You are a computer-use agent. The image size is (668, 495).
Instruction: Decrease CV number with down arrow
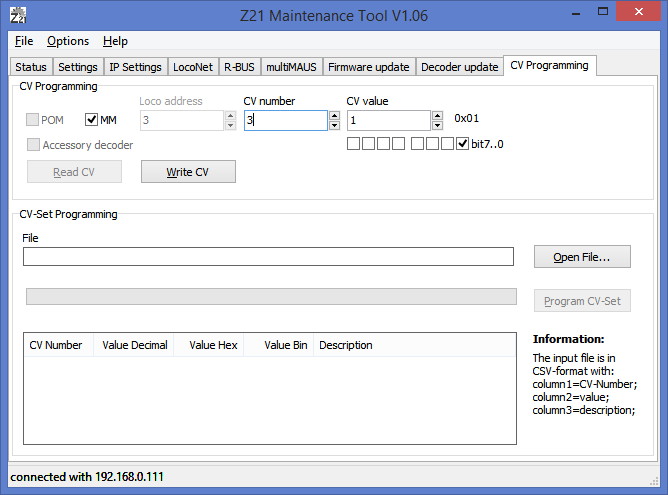334,125
